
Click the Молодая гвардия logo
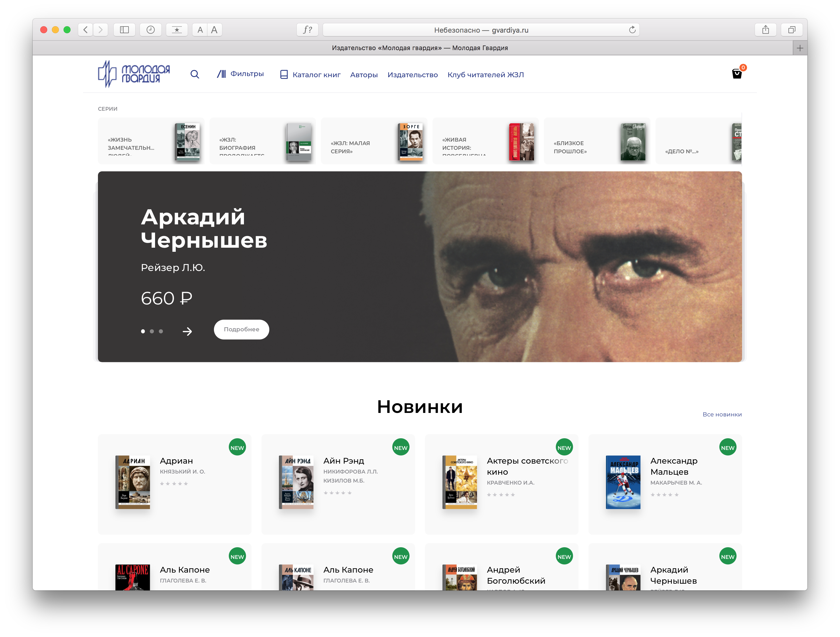click(x=134, y=74)
